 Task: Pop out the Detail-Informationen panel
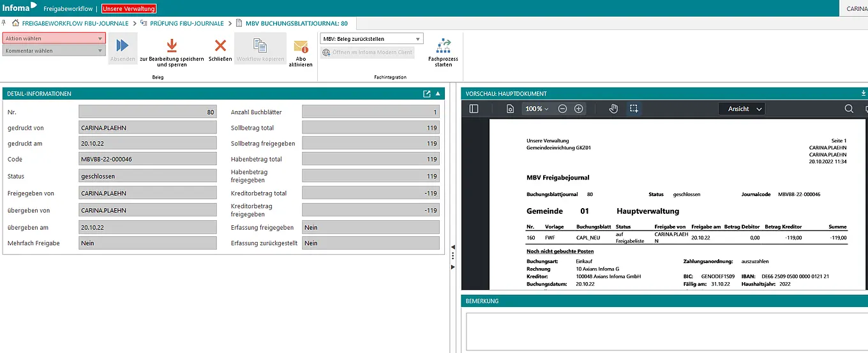(427, 94)
